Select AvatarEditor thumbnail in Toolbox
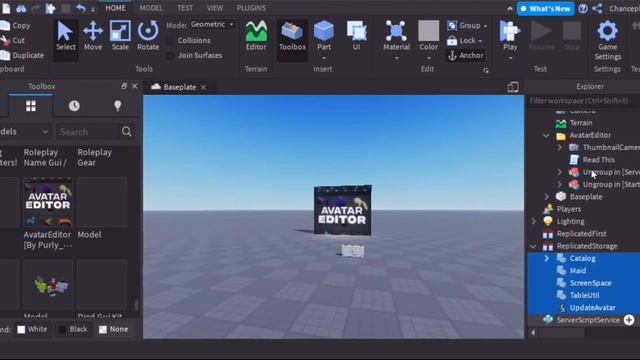The height and width of the screenshot is (360, 640). click(48, 202)
